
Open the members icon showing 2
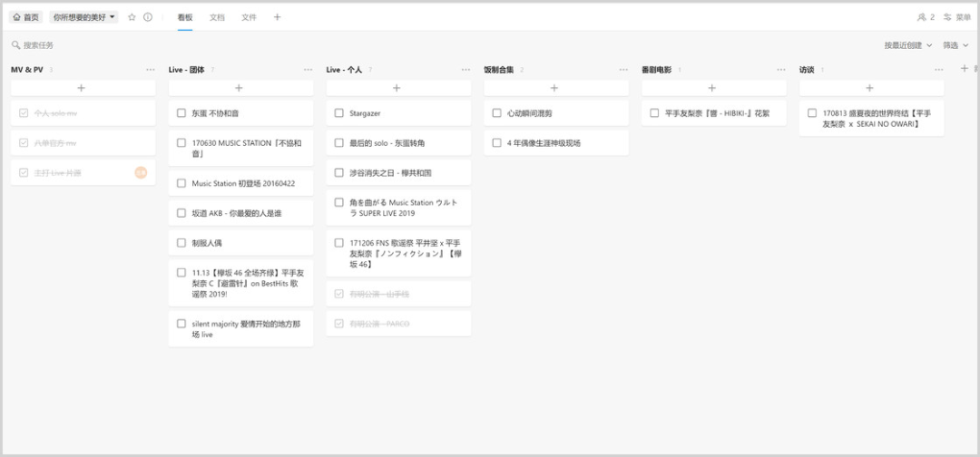[926, 17]
